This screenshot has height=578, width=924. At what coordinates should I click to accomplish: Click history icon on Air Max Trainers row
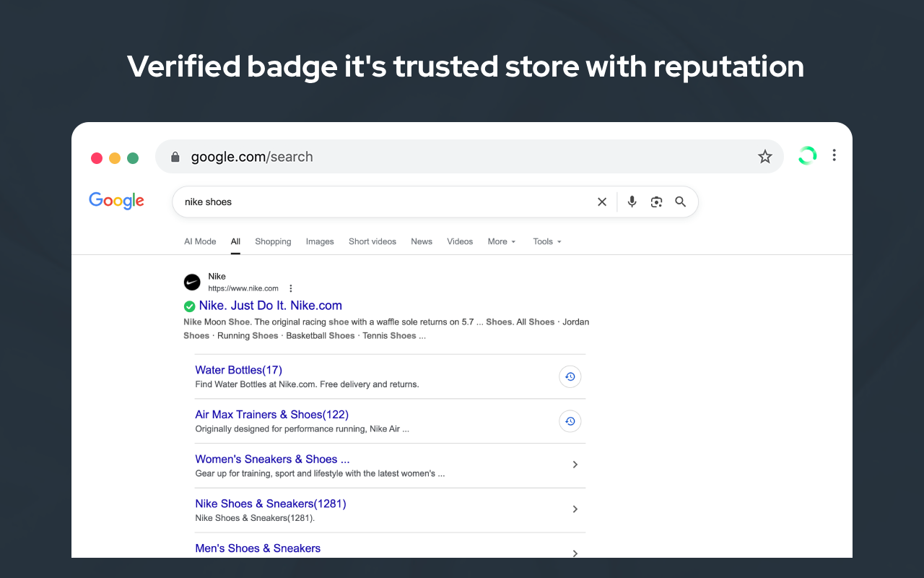click(x=570, y=421)
